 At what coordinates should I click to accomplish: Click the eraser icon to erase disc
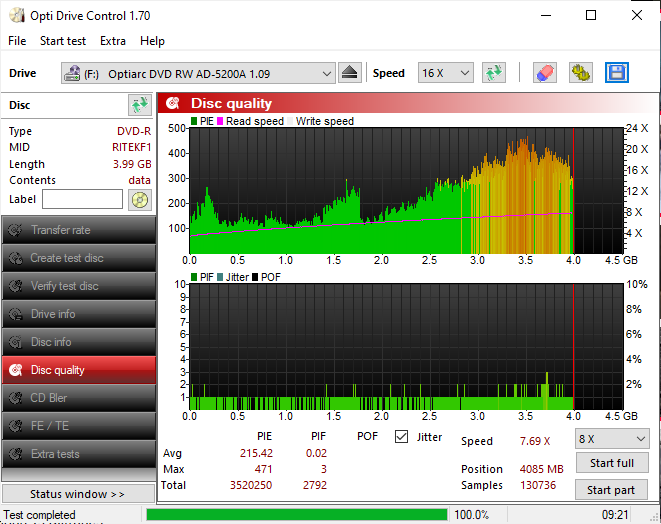click(x=545, y=73)
